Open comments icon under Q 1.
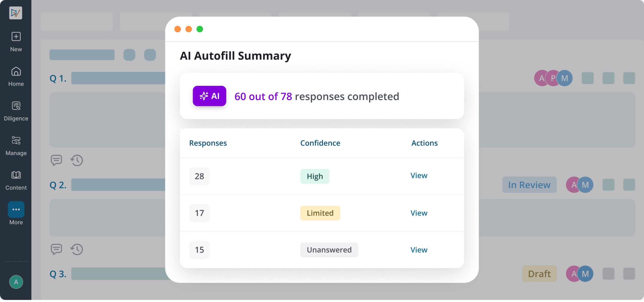Screen dimensions: 644x302 coord(56,160)
